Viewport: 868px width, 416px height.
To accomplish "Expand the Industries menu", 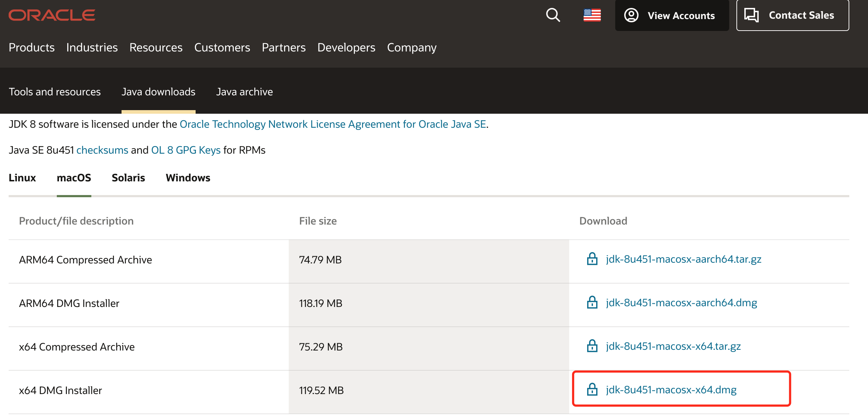I will (92, 48).
